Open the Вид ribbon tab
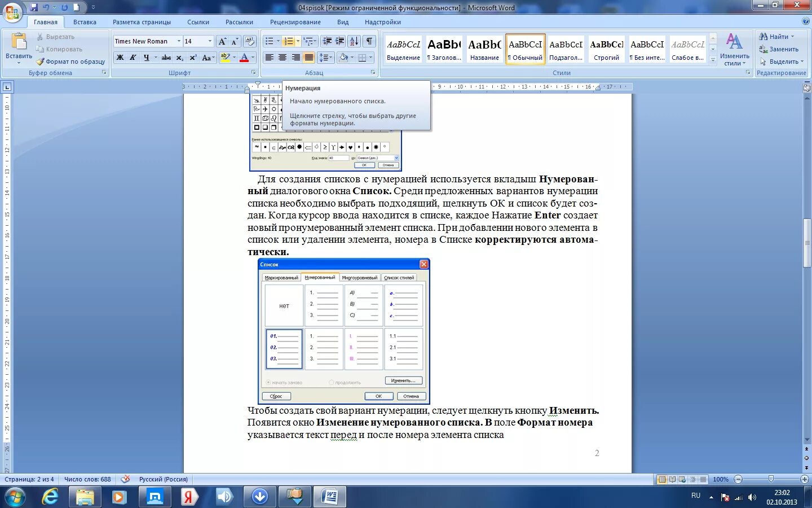Viewport: 812px width, 508px height. tap(343, 22)
